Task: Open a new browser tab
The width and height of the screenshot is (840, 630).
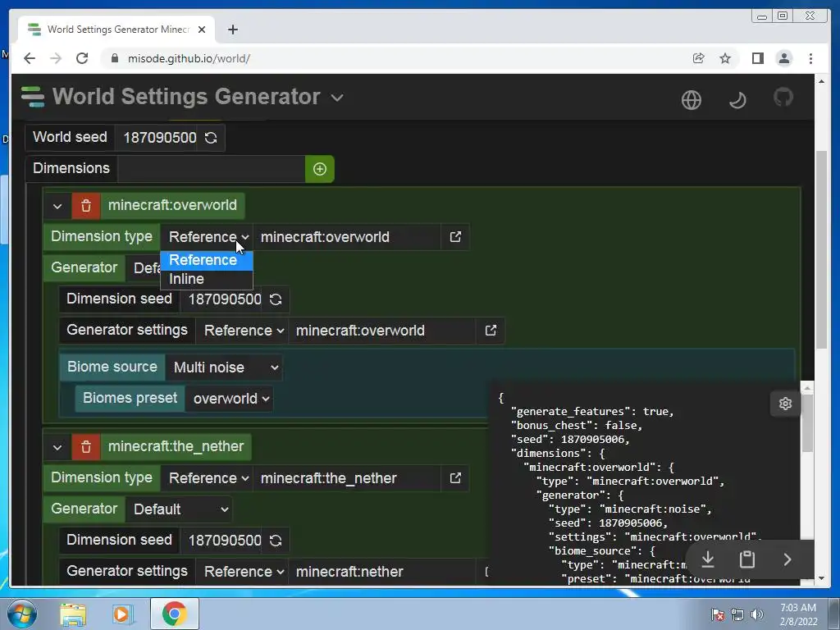Action: click(232, 30)
